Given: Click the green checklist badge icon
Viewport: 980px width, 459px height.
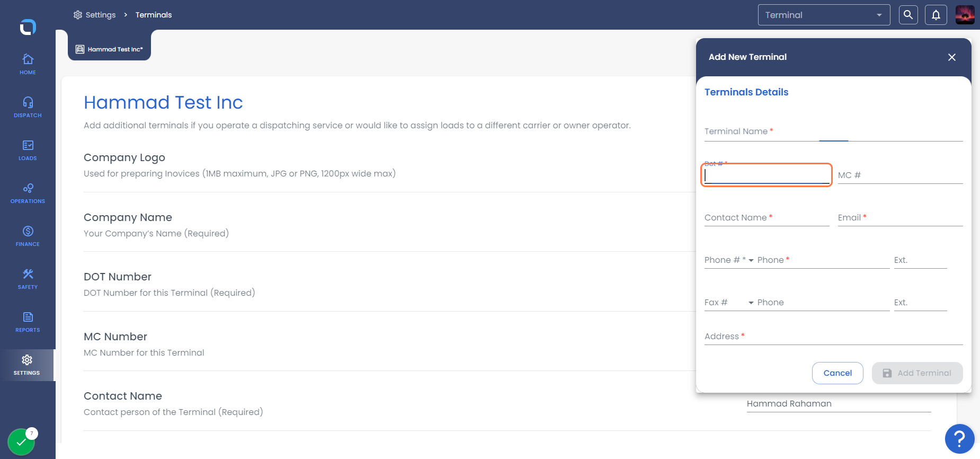Looking at the screenshot, I should point(21,442).
